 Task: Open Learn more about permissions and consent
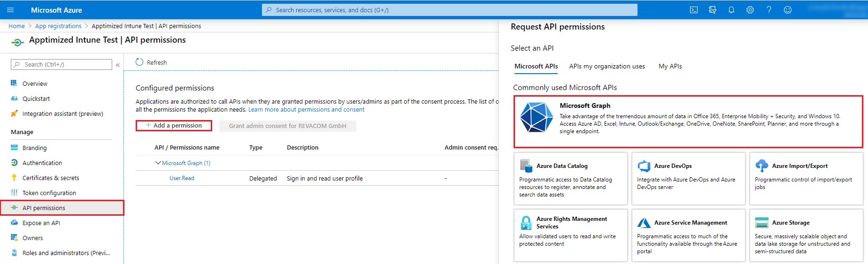coord(306,110)
